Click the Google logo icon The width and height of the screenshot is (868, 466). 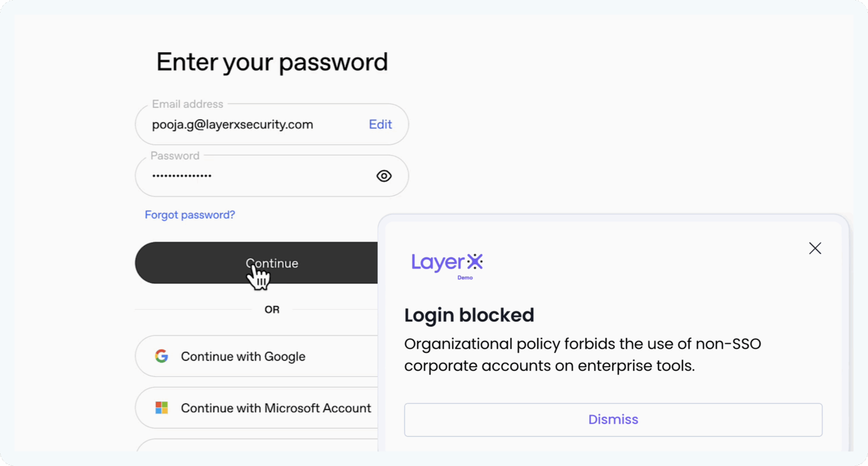coord(162,356)
